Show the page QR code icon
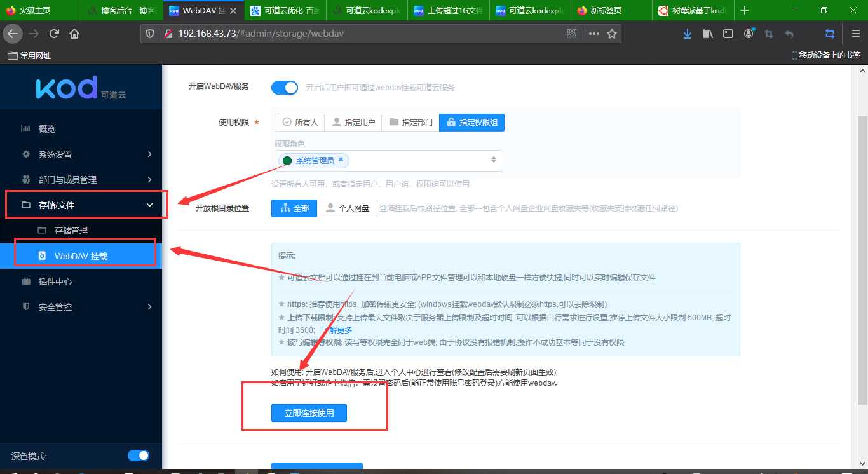This screenshot has width=868, height=474. [x=571, y=34]
